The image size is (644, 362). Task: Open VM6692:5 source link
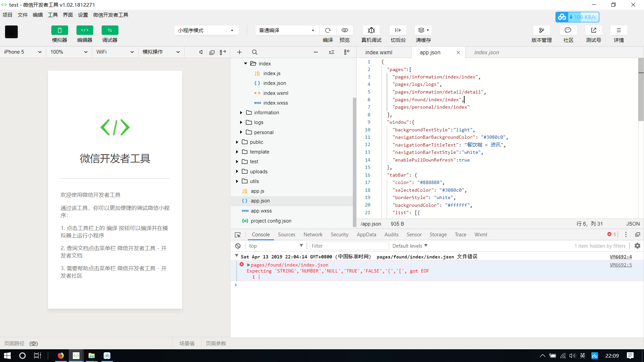tap(621, 265)
